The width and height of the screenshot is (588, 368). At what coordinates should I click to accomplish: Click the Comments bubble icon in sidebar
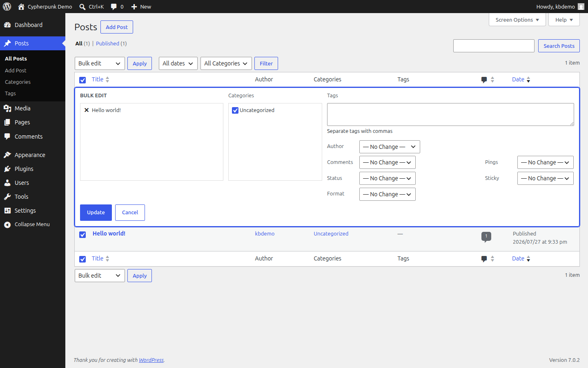(7, 137)
